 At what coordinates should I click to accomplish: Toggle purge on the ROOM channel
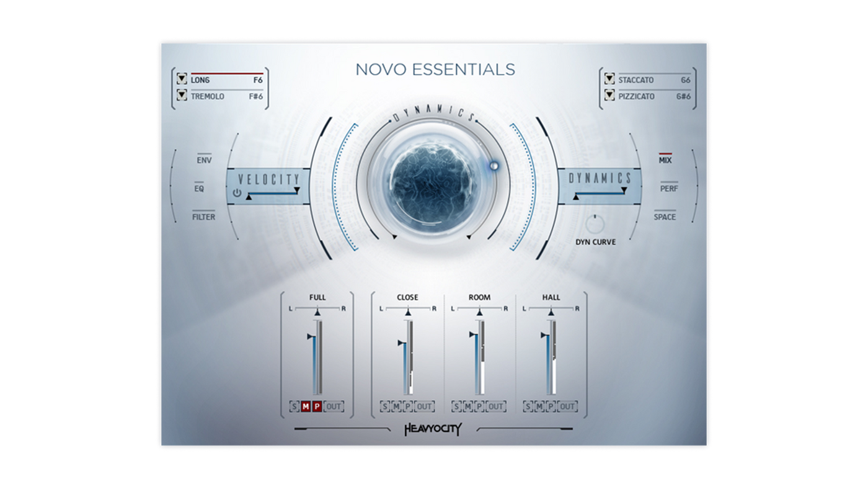click(x=479, y=407)
